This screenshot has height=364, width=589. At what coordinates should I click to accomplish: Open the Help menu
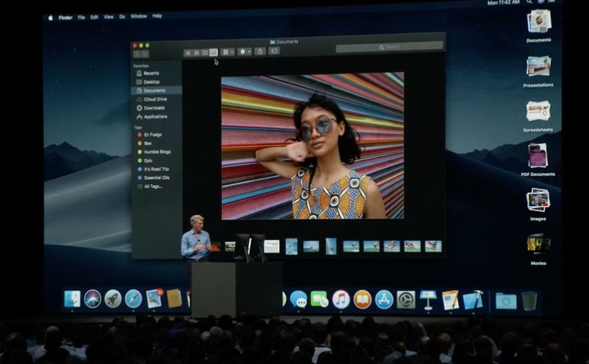157,15
